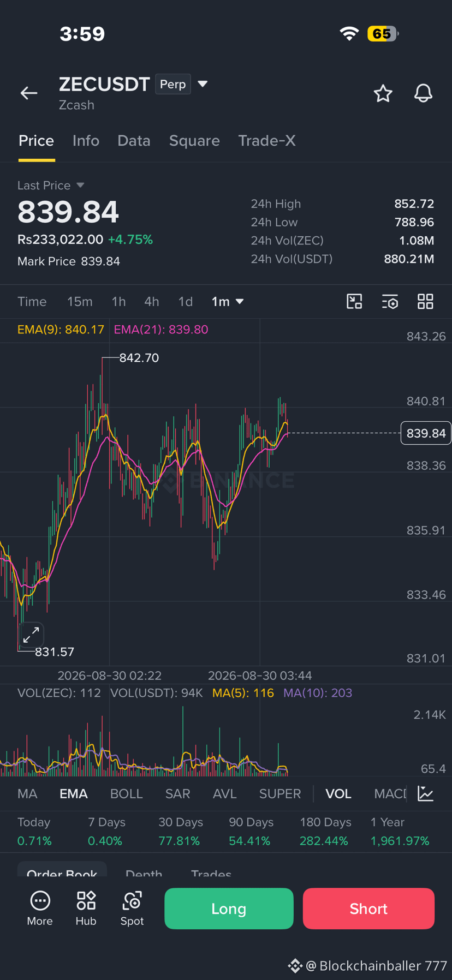
Task: Open the Trade-X tab
Action: click(267, 140)
